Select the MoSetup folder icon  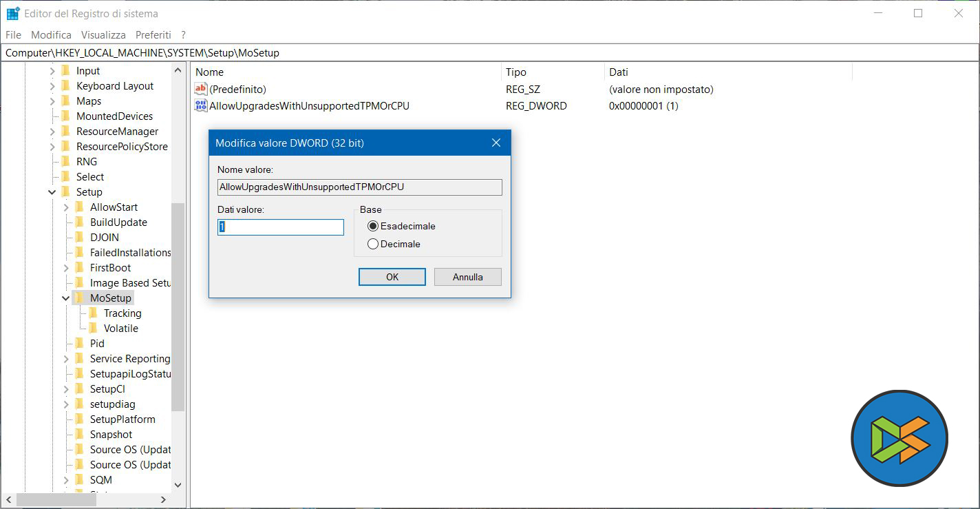tap(79, 298)
